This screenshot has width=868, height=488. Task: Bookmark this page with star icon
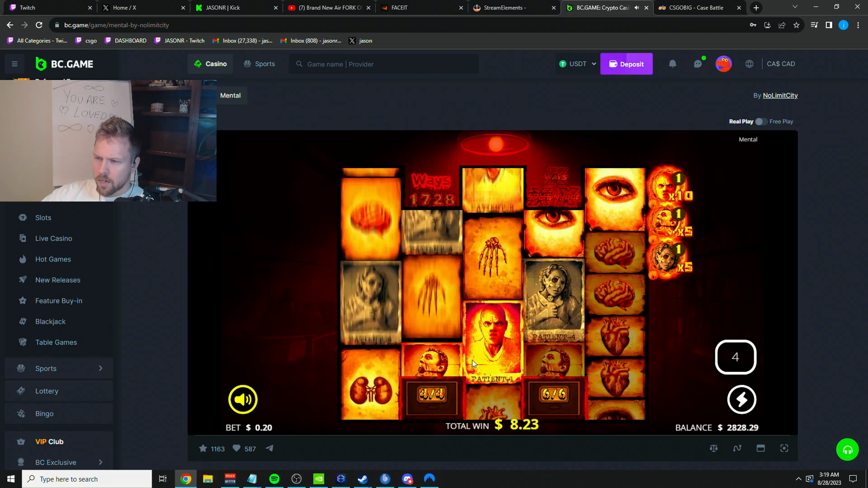pyautogui.click(x=797, y=25)
